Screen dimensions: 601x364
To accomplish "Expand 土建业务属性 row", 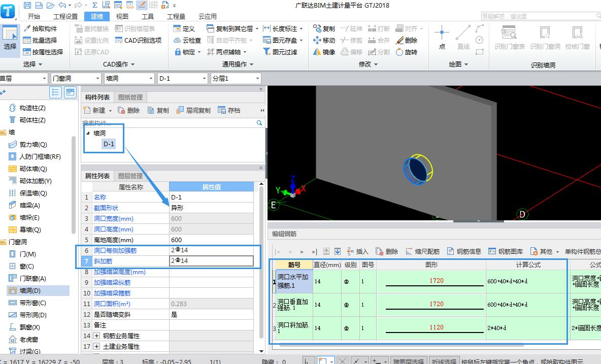I will point(96,346).
